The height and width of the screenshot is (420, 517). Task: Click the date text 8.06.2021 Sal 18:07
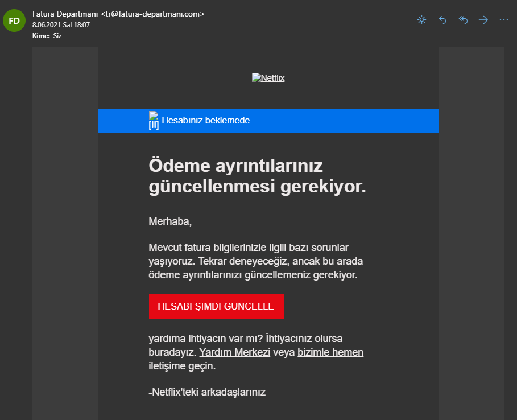[x=61, y=25]
